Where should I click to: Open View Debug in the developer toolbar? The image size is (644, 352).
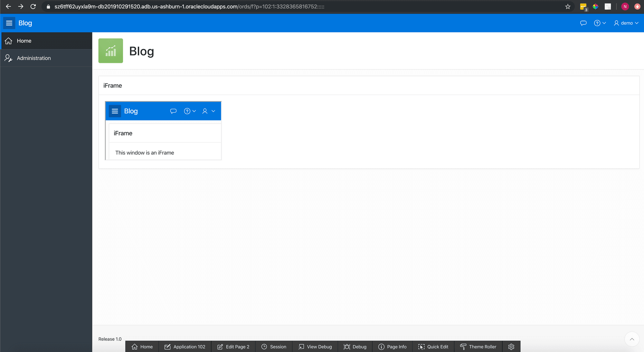[315, 347]
